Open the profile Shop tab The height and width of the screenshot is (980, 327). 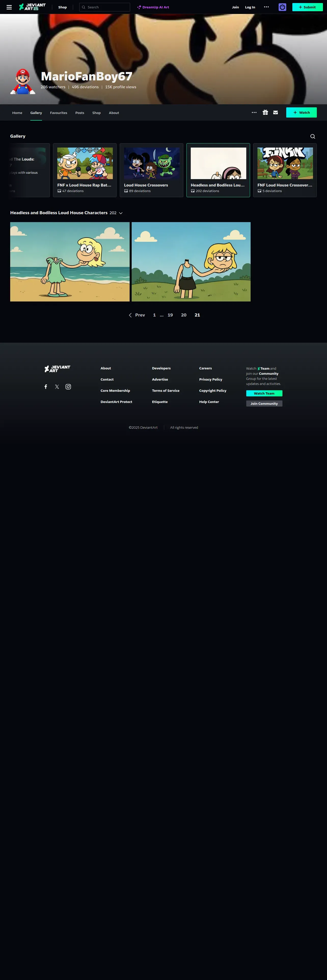pyautogui.click(x=96, y=113)
